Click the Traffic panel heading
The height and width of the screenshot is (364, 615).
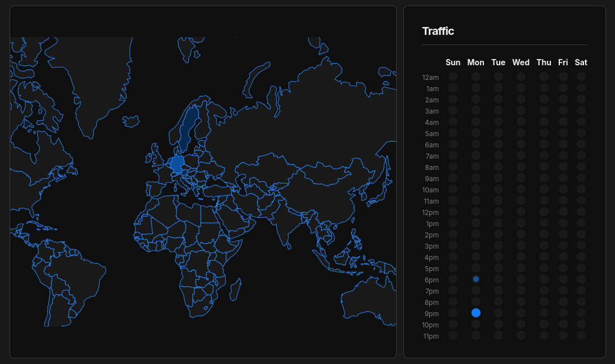(x=438, y=32)
